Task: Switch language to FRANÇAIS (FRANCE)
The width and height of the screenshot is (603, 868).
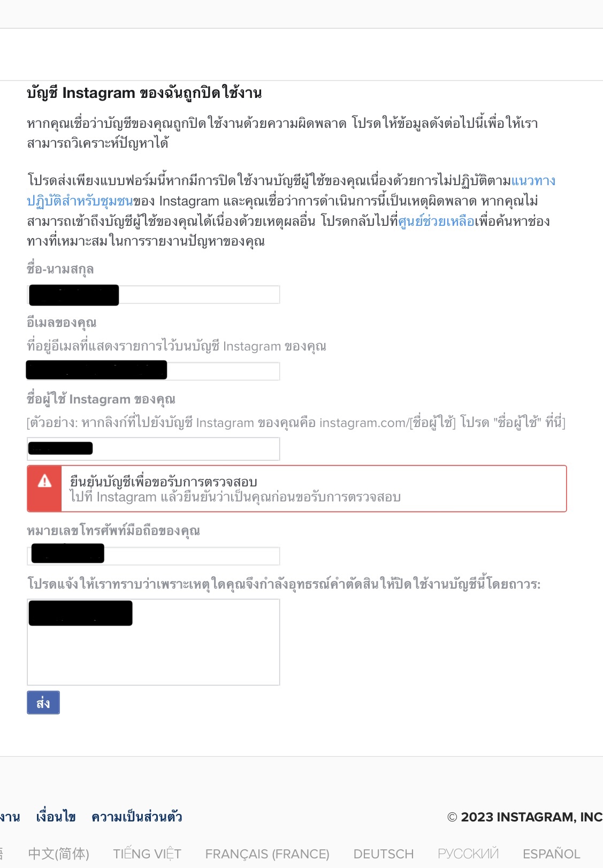Action: coord(267,854)
